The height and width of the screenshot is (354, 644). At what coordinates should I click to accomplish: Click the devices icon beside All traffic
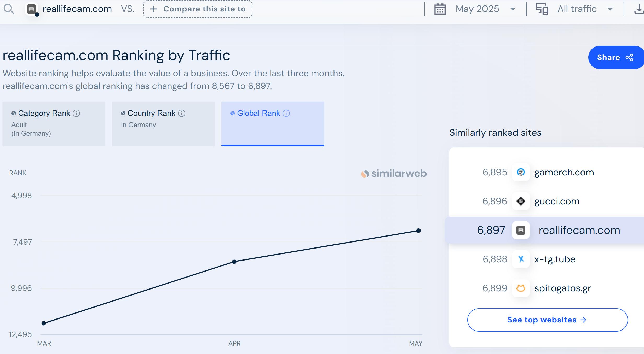[x=542, y=9]
